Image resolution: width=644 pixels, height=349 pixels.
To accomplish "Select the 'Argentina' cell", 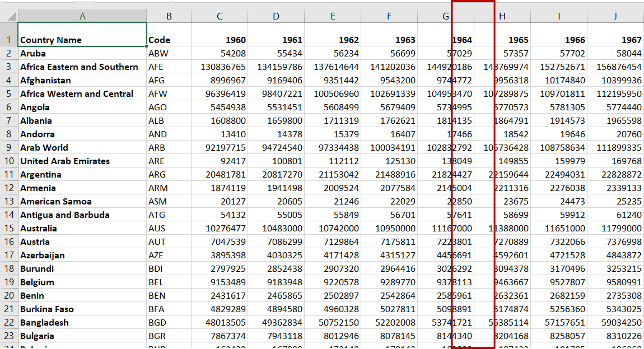I will (82, 174).
